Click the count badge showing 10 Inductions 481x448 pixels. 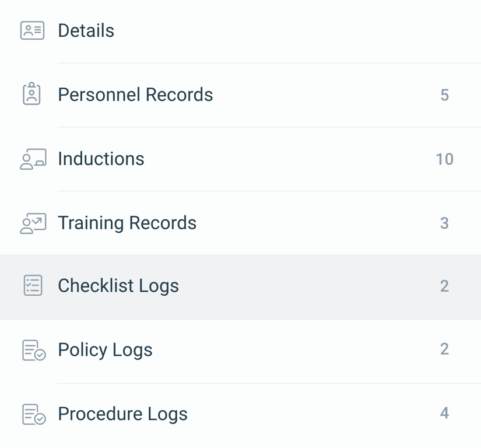[445, 159]
